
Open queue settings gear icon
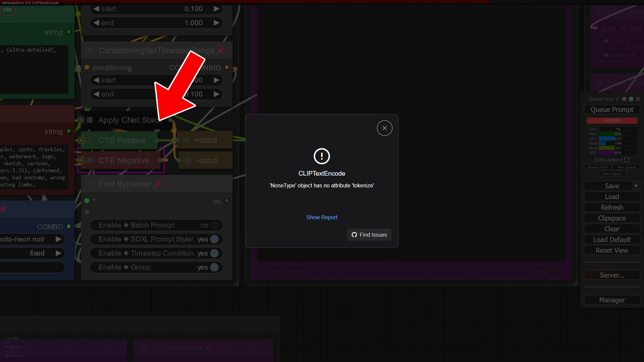(624, 99)
